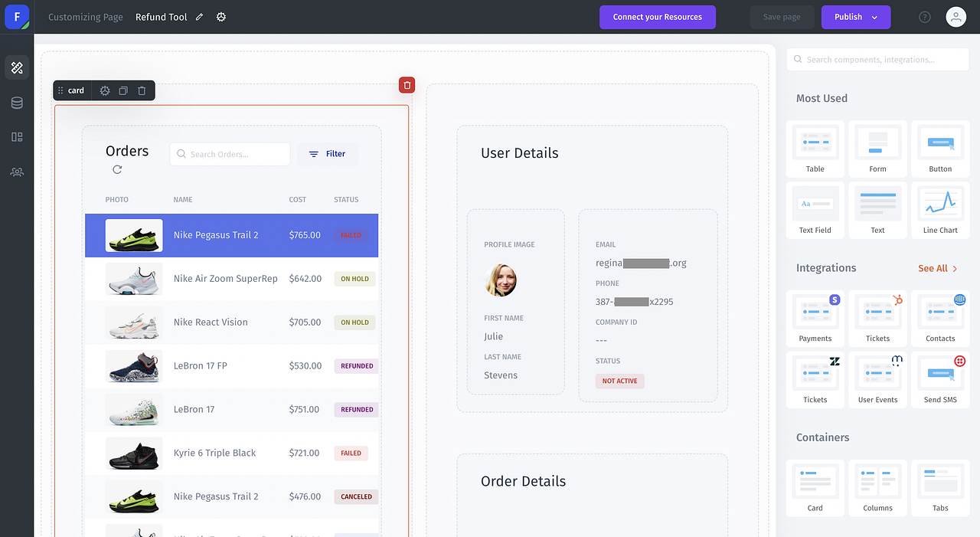Duplicate the card using the copy icon
The image size is (980, 537).
pyautogui.click(x=122, y=90)
